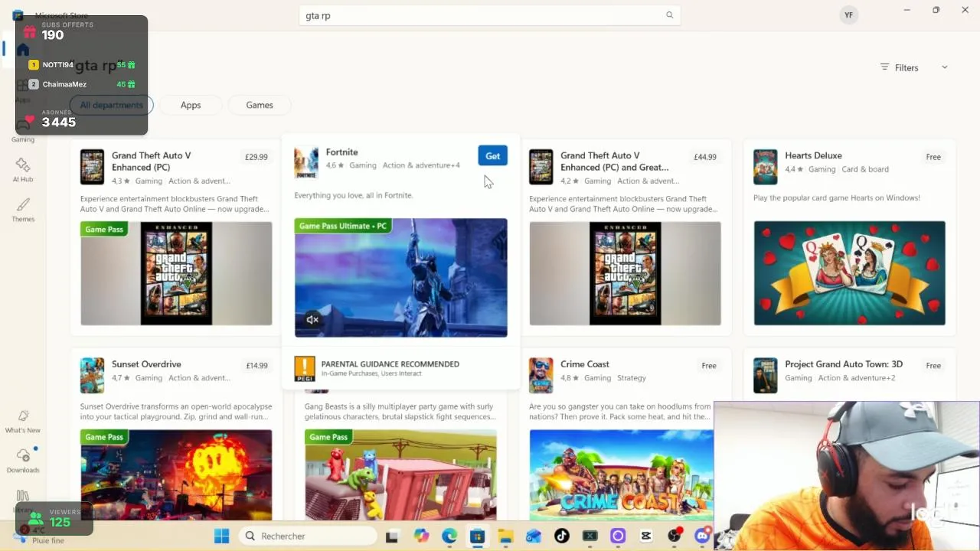Click the 'Game Pass Ultimate • PC' badge

point(343,226)
